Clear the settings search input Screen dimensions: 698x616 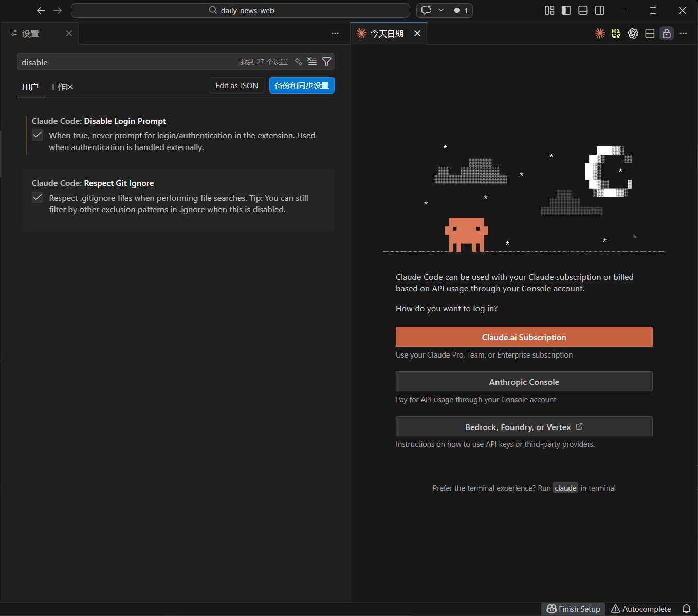pos(312,62)
